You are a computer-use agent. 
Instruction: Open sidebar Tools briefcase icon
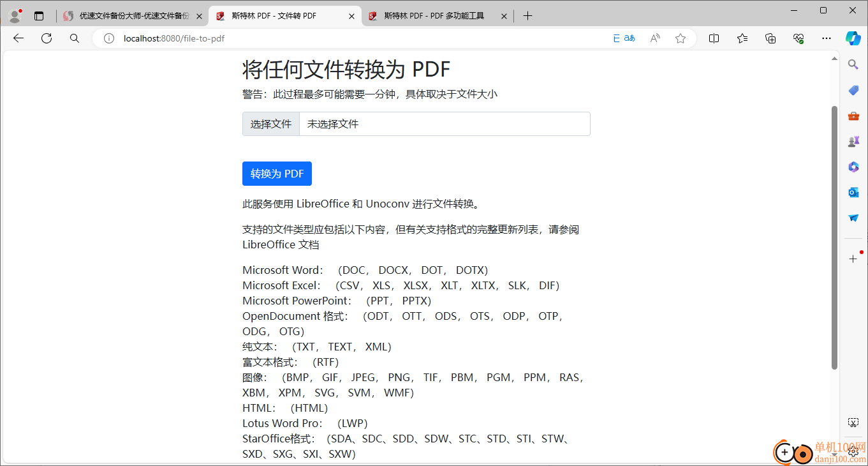coord(853,116)
